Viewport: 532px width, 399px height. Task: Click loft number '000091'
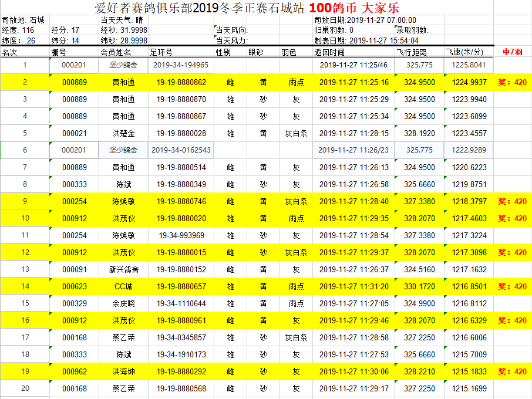click(75, 269)
